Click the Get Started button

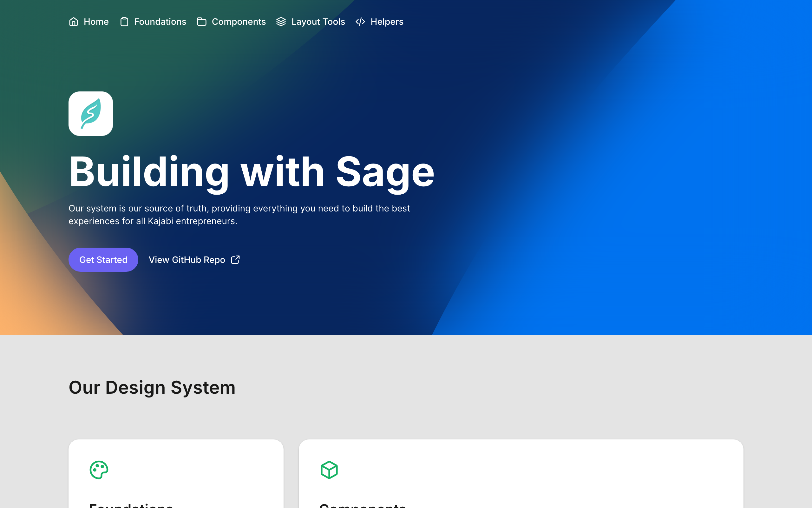(103, 260)
